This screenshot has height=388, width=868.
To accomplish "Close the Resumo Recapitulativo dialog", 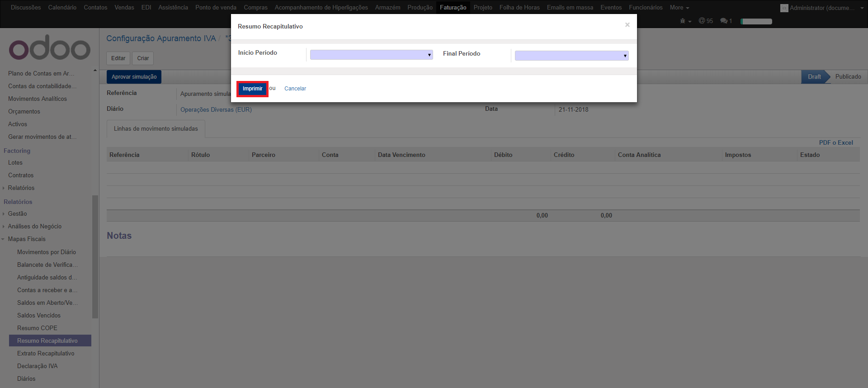I will pos(627,25).
